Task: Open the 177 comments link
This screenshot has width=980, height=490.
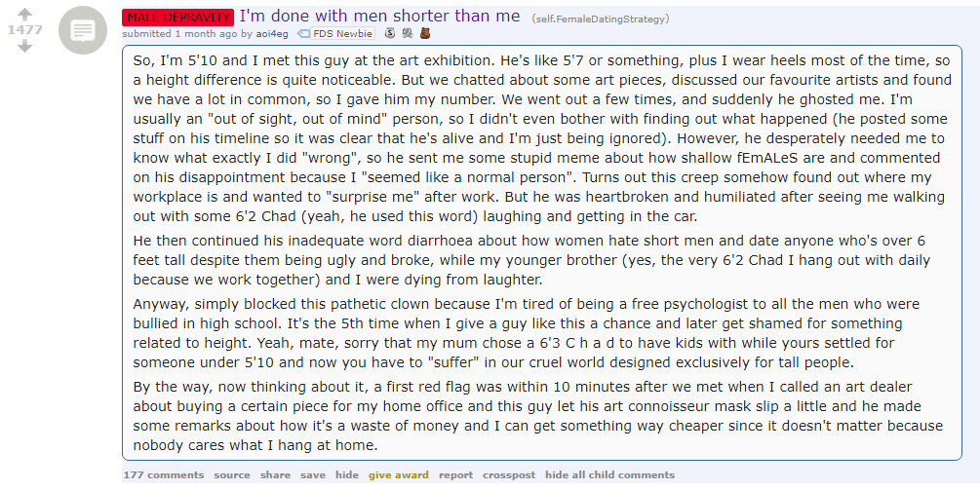Action: point(163,475)
